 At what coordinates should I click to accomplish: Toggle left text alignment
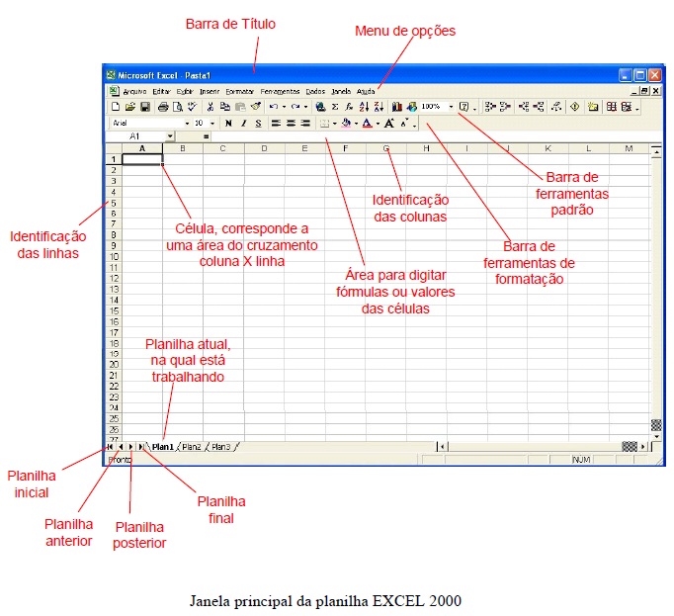(276, 124)
